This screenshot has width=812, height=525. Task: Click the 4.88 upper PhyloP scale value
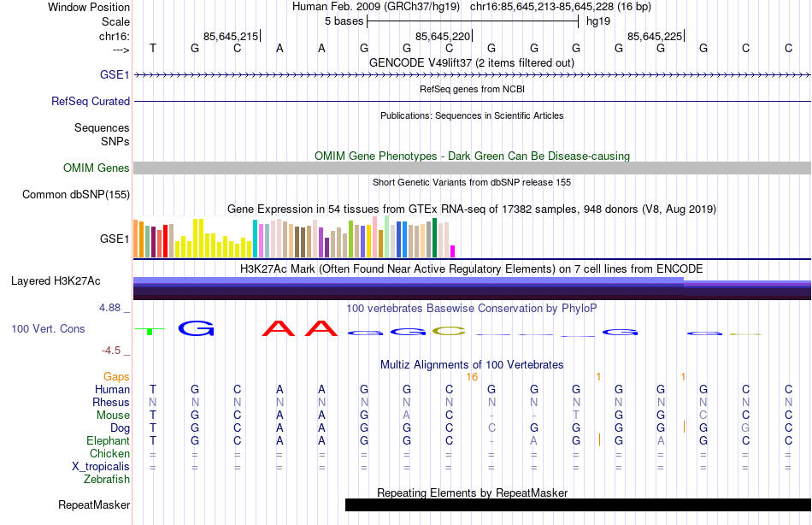click(109, 308)
